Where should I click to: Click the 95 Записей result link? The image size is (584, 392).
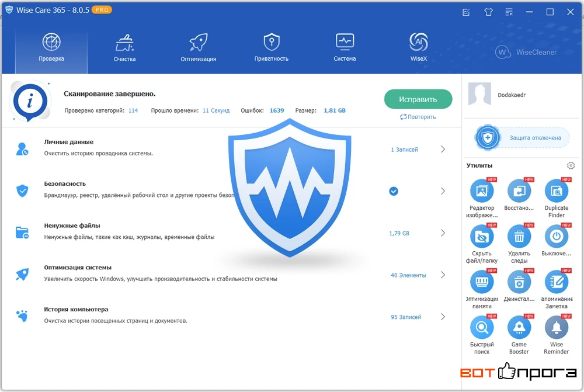tap(406, 317)
